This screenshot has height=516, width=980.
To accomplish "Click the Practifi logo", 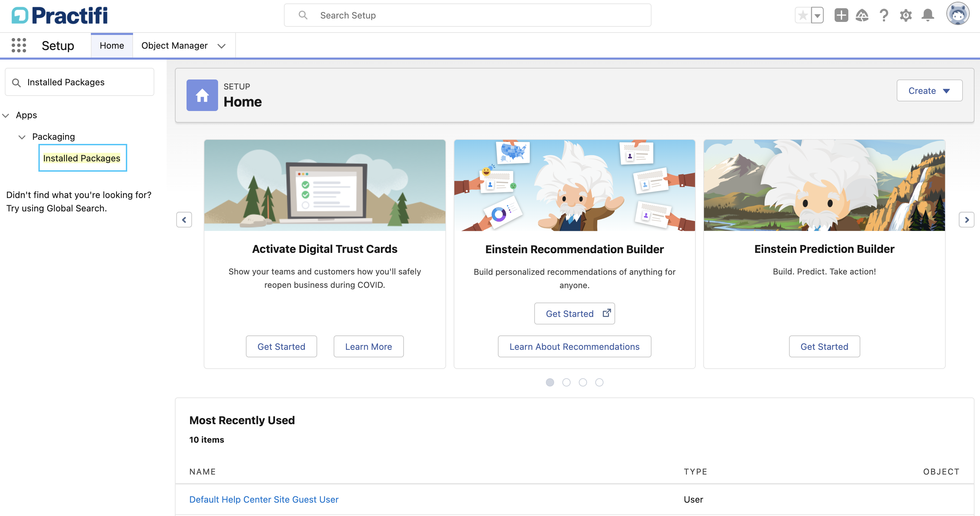I will 59,15.
